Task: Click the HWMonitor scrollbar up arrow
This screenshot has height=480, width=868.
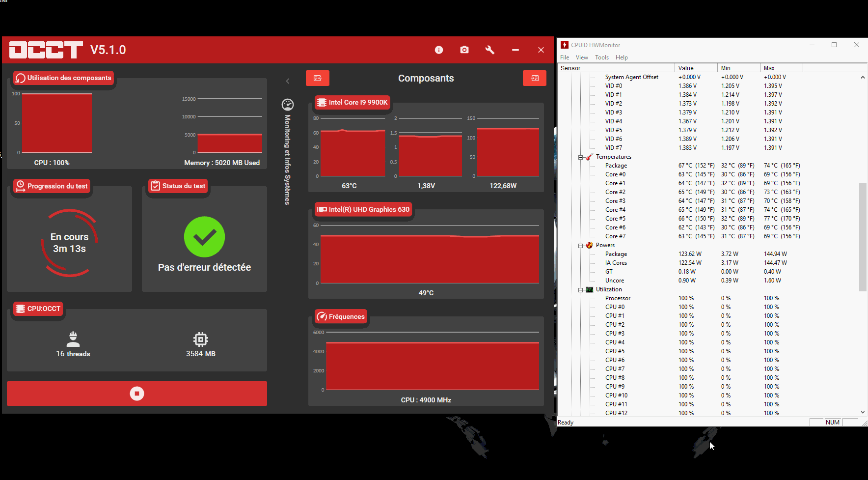Action: [863, 77]
